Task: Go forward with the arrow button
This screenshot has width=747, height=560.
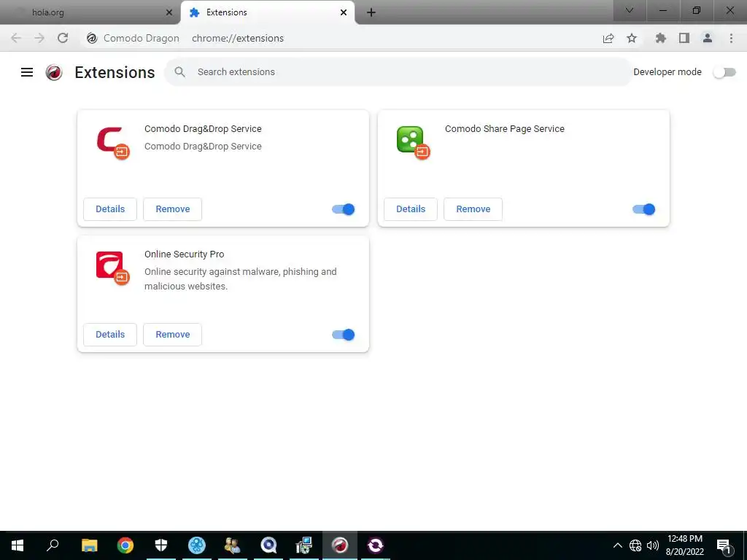Action: 39,38
